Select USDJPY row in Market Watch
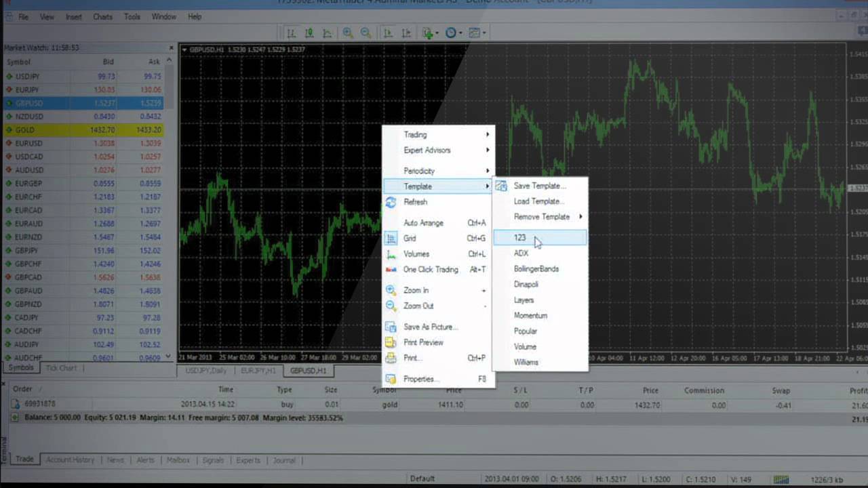Viewport: 868px width, 488px height. click(84, 77)
